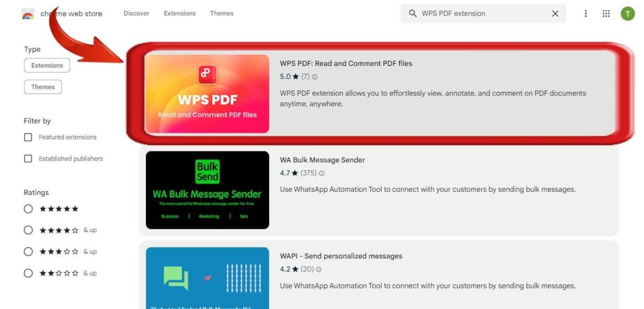Open WPS PDF: Read and Comment PDF files
Screen dimensions: 644x309
tap(347, 63)
